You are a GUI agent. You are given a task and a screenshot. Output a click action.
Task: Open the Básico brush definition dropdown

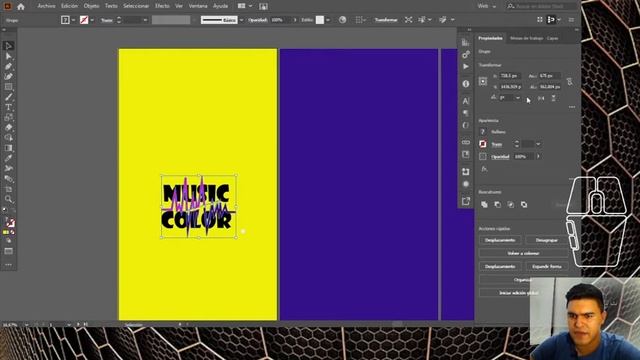[241, 20]
